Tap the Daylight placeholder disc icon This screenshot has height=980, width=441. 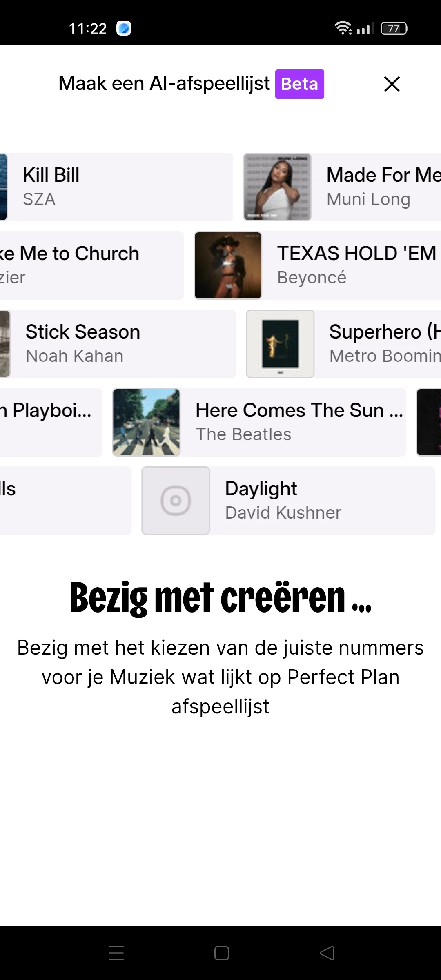[176, 501]
